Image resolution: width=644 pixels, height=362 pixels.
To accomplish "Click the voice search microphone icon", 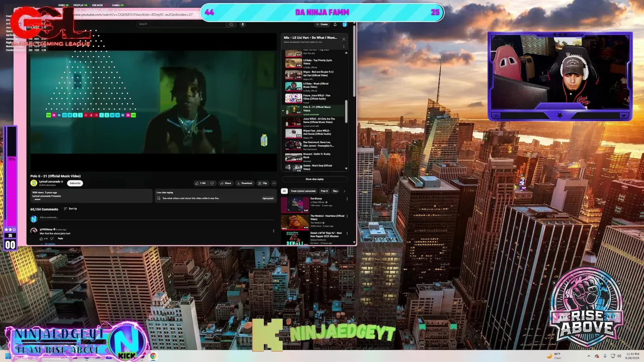I will tap(243, 24).
